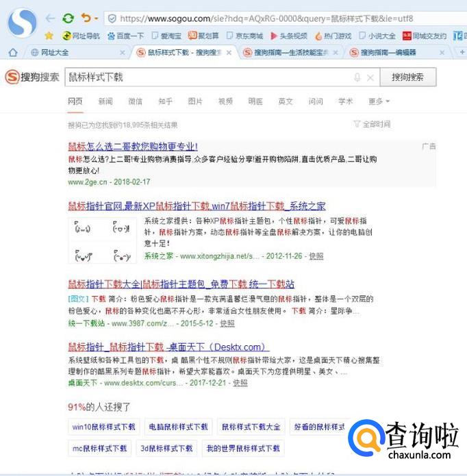Open the 鼠标指针下载大全 统一下载站 result
This screenshot has height=476, width=467.
point(181,284)
